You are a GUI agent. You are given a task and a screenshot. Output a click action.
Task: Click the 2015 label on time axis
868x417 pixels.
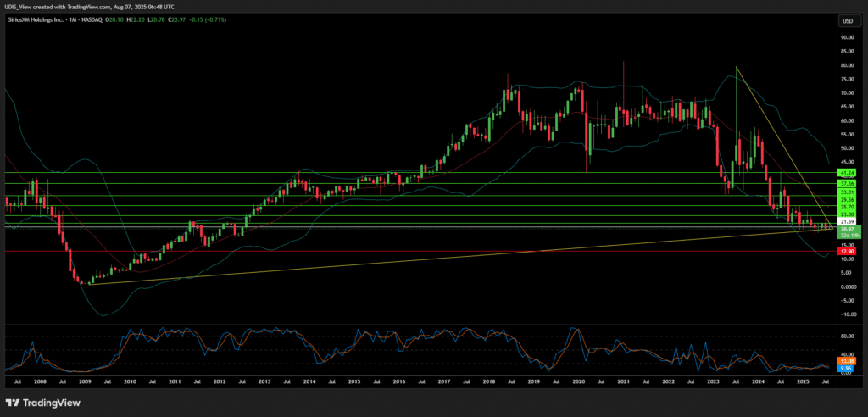pyautogui.click(x=353, y=383)
